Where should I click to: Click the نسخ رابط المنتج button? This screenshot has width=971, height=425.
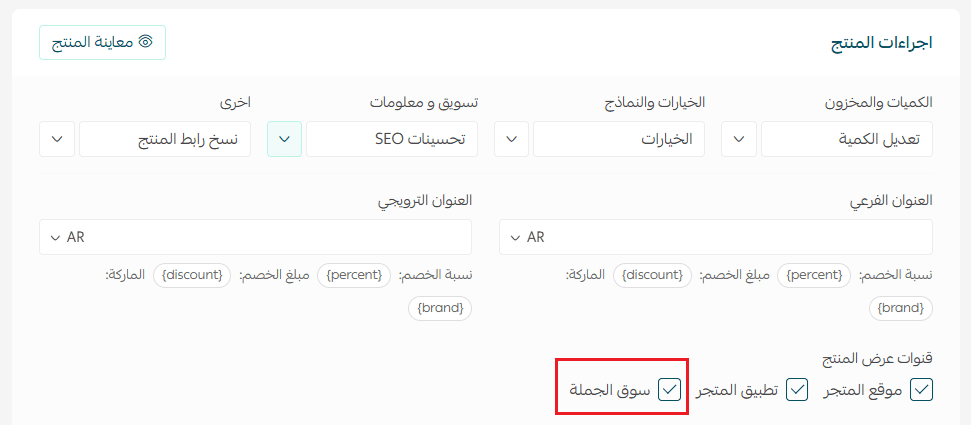click(164, 140)
